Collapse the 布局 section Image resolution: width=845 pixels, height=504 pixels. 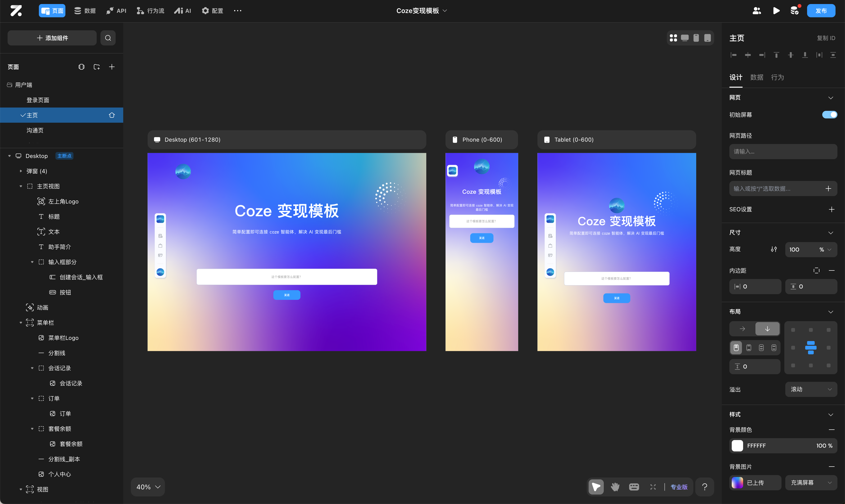(831, 312)
